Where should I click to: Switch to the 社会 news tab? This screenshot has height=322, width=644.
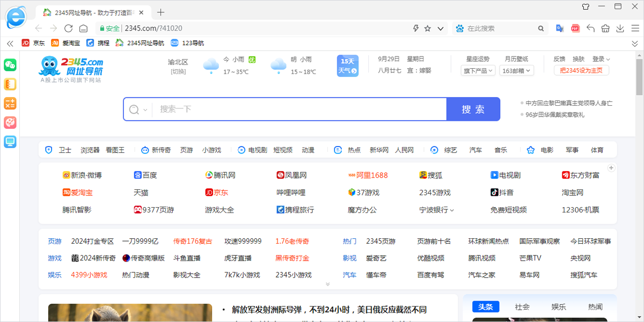click(522, 306)
